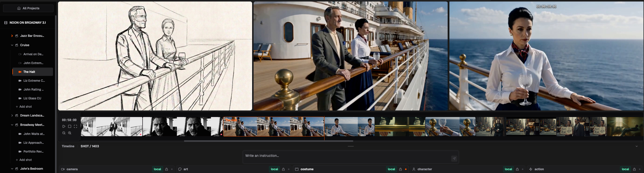Click the camera icon of Portfolio Review shot
This screenshot has height=173, width=644.
click(x=20, y=152)
